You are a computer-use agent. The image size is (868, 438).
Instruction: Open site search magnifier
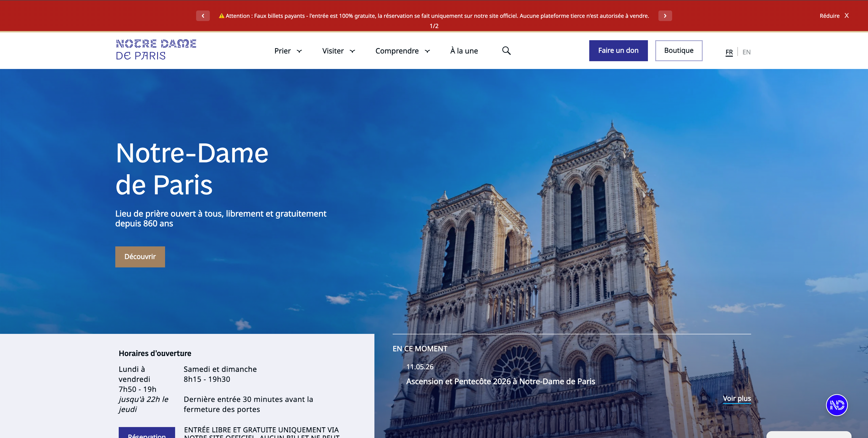click(506, 50)
